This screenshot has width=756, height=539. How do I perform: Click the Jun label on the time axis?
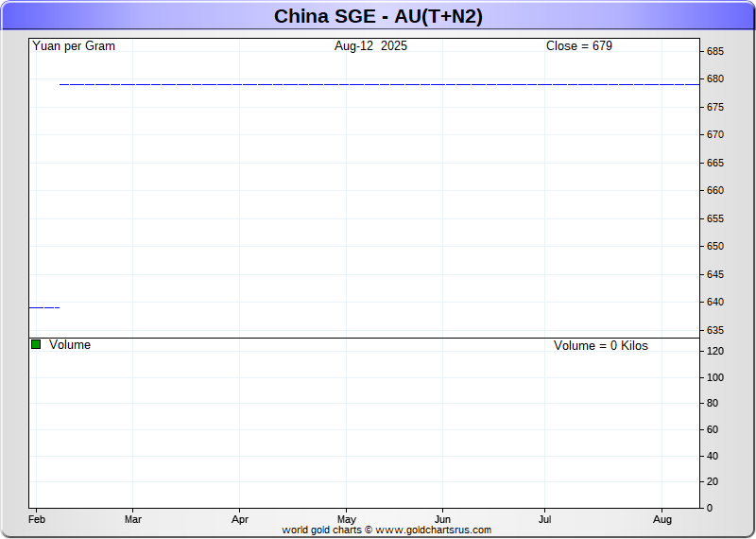442,519
